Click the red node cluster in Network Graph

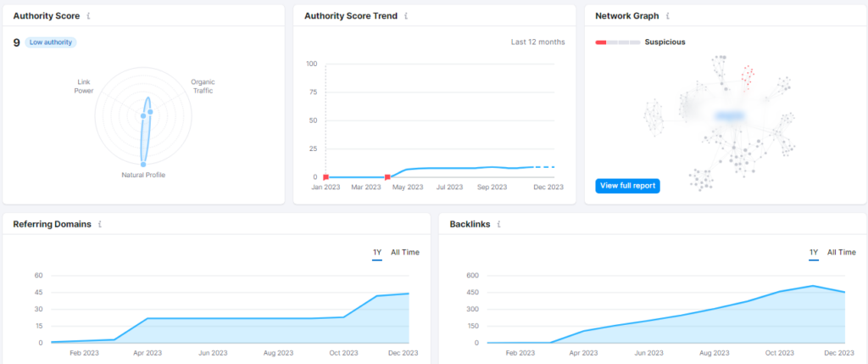click(748, 78)
